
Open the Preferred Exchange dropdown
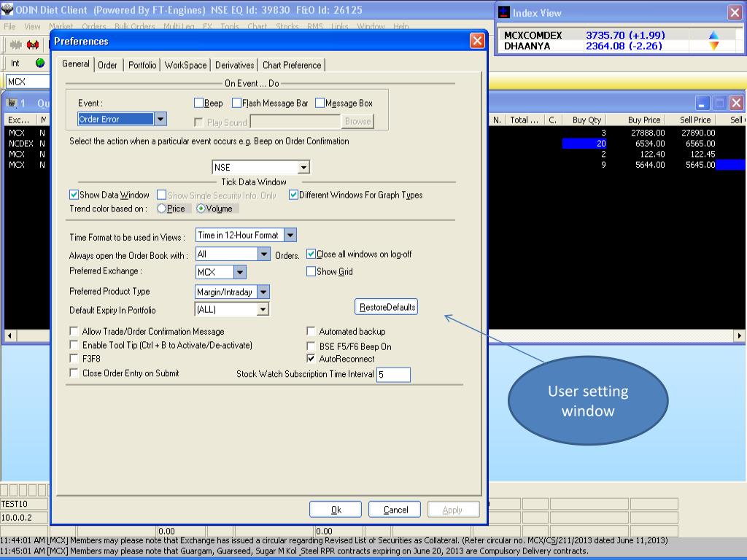(240, 272)
